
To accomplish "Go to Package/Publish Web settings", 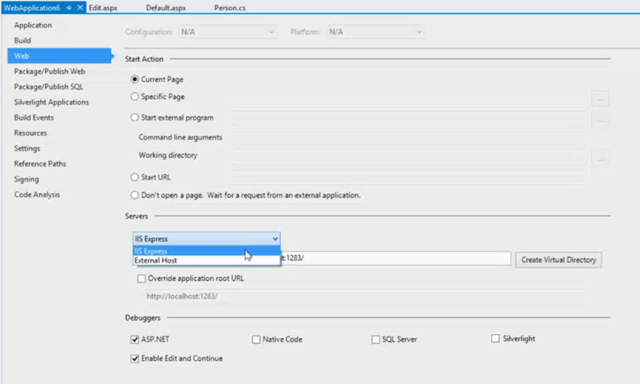I will tap(49, 71).
